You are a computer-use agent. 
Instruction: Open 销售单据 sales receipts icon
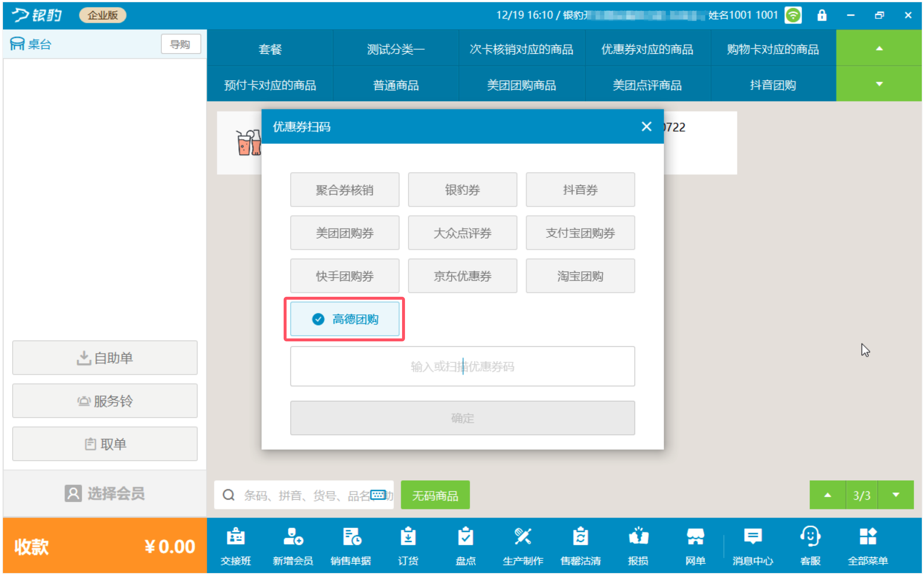click(351, 546)
